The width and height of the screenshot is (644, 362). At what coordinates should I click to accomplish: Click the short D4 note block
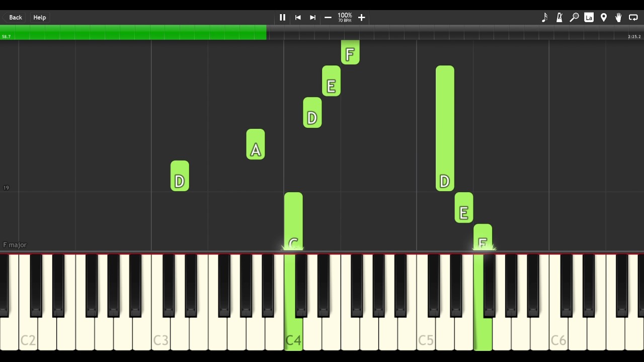312,113
